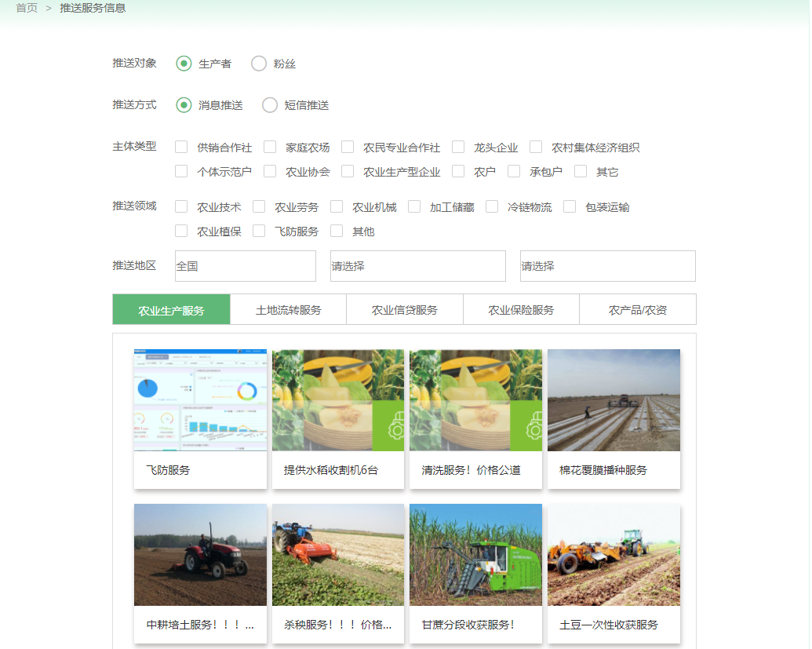812x649 pixels.
Task: Check the 家庭农场 checkbox
Action: [x=270, y=147]
